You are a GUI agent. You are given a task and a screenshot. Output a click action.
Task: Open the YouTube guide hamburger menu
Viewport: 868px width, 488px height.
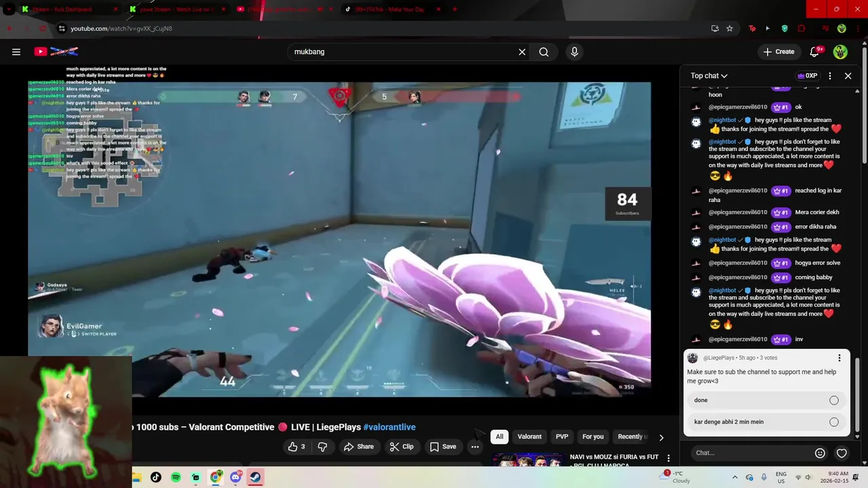(x=16, y=52)
